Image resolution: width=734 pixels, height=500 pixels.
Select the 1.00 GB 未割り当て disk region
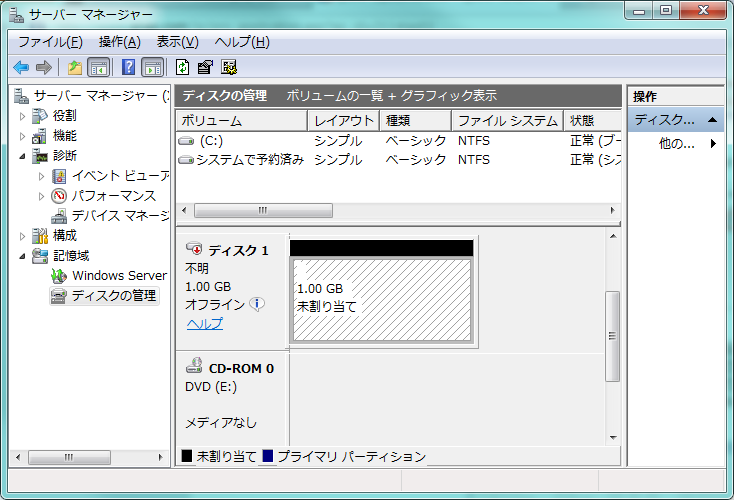pos(382,300)
